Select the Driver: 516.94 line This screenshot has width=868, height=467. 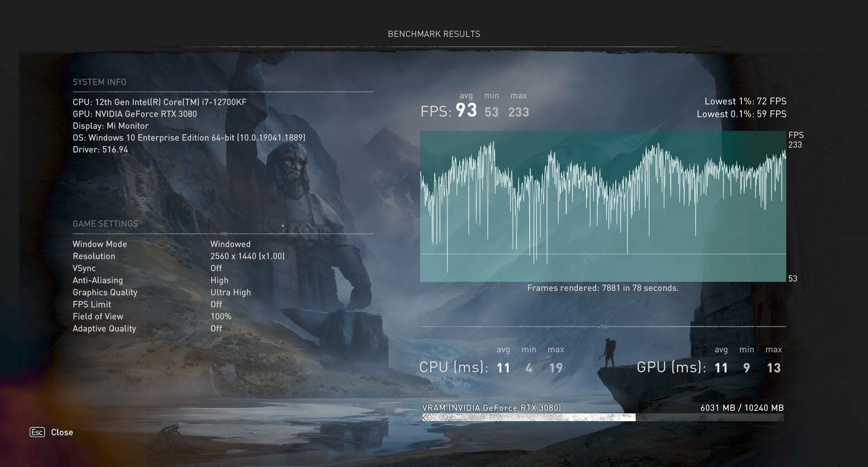click(x=100, y=150)
